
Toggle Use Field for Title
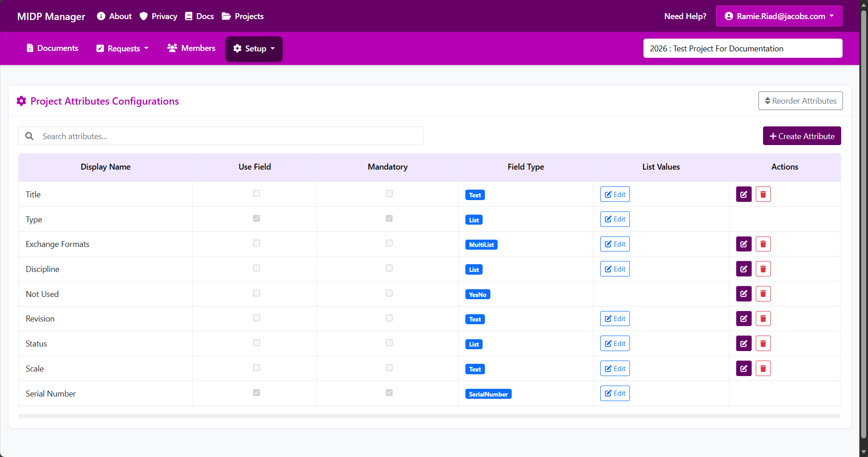click(256, 194)
